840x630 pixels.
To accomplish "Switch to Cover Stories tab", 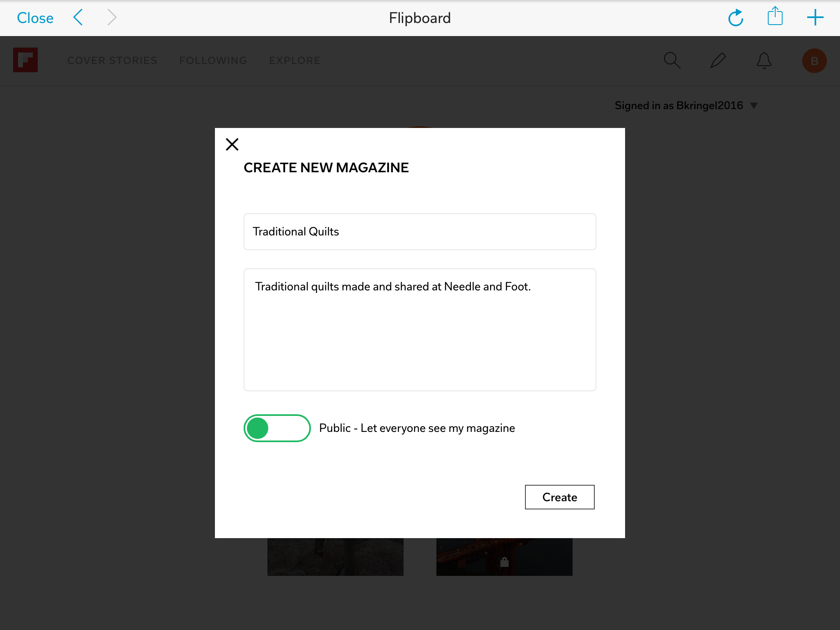I will click(x=112, y=60).
